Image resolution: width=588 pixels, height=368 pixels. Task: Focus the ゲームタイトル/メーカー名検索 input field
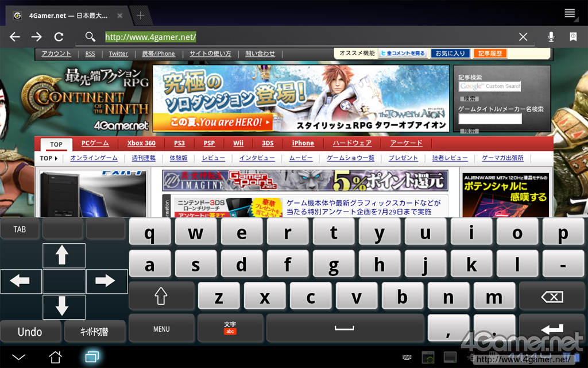tap(490, 119)
